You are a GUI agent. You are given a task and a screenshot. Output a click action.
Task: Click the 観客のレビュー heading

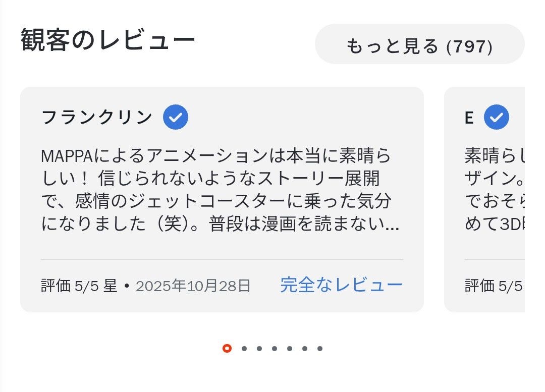click(107, 41)
